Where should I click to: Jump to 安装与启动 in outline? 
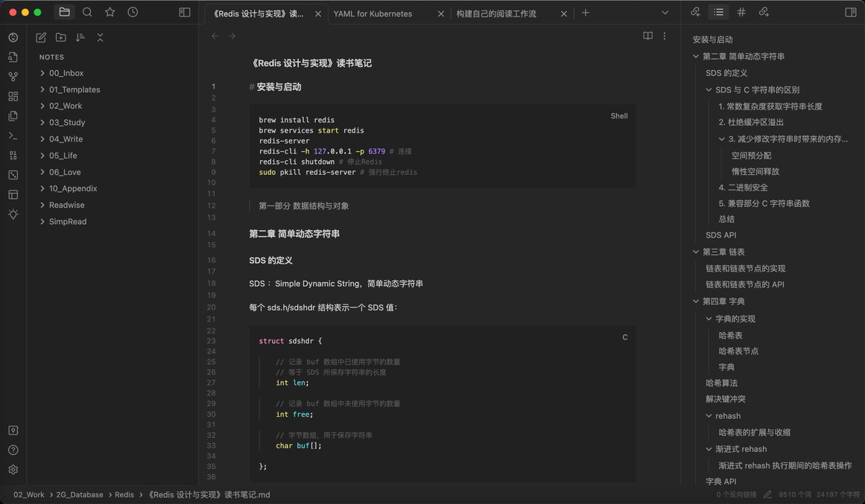pos(712,39)
